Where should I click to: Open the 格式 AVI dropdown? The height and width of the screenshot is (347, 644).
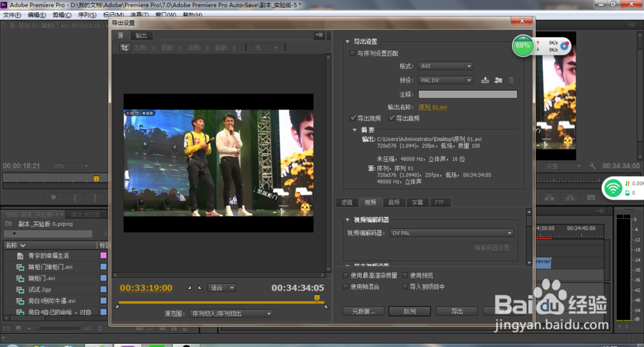click(x=445, y=66)
